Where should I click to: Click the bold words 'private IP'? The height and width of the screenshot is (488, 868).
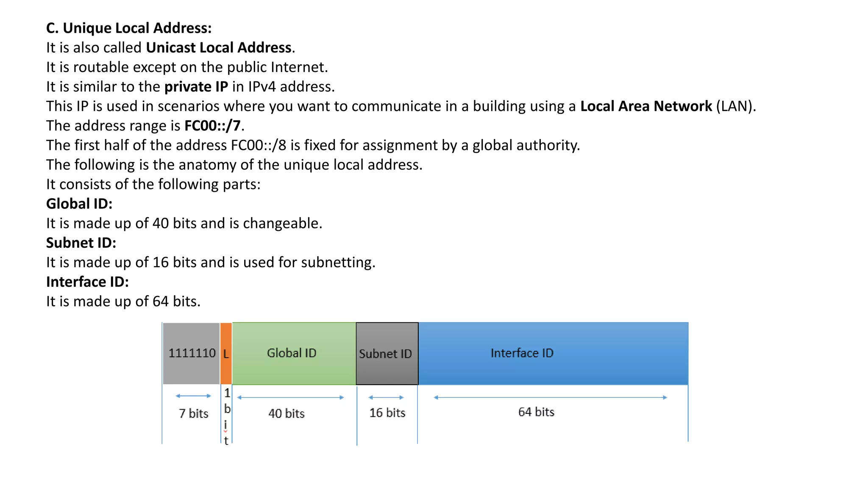tap(196, 86)
